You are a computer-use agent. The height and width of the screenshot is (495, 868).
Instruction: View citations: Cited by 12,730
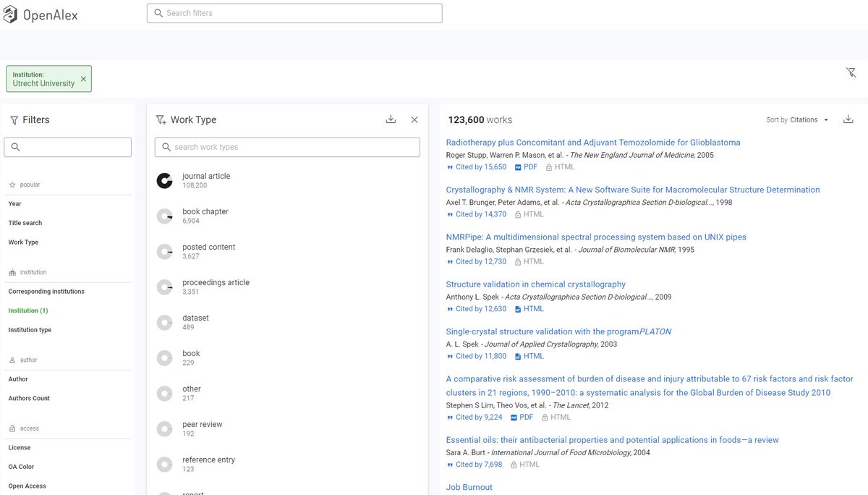(477, 261)
